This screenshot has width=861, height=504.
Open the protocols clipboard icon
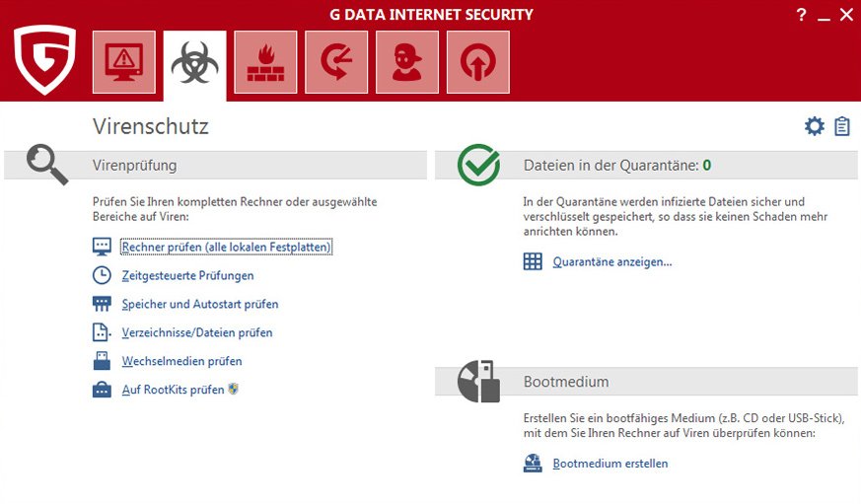[842, 126]
